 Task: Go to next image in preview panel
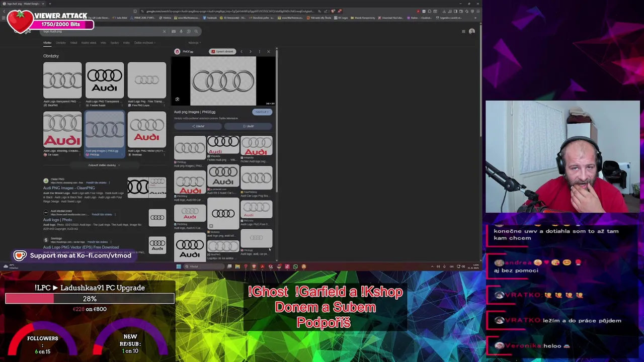[x=250, y=51]
